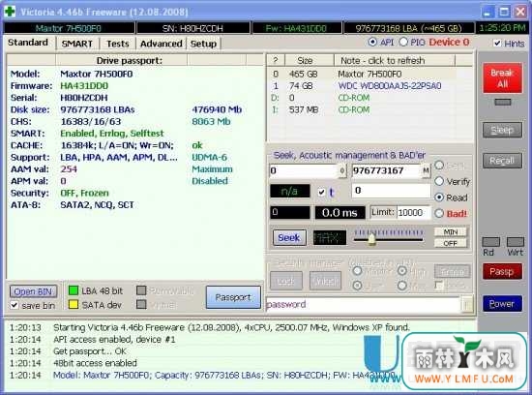
Task: Click the Passport button
Action: [x=233, y=297]
